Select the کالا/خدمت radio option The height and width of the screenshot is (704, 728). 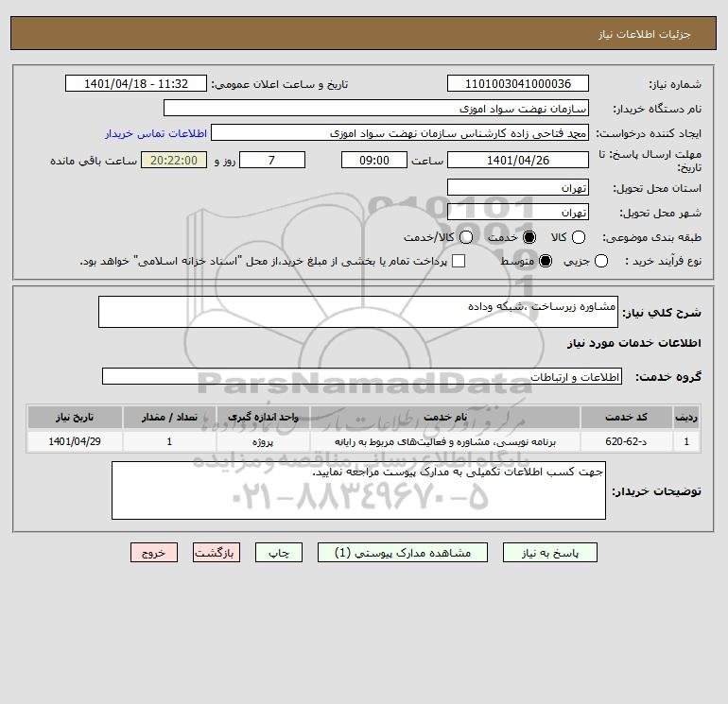click(466, 237)
